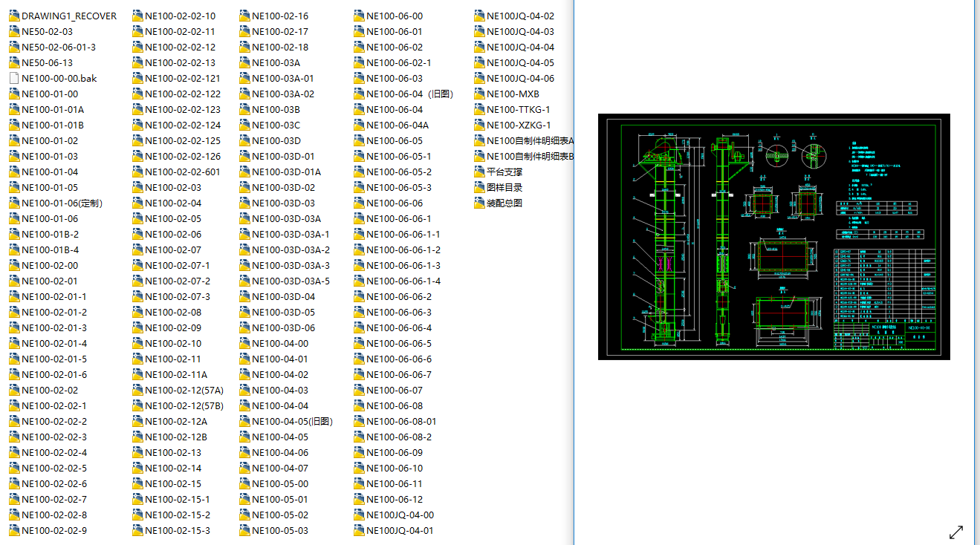Select the file name NE100-06-06-1-4
Viewport: 980px width, 545px height.
coord(403,281)
